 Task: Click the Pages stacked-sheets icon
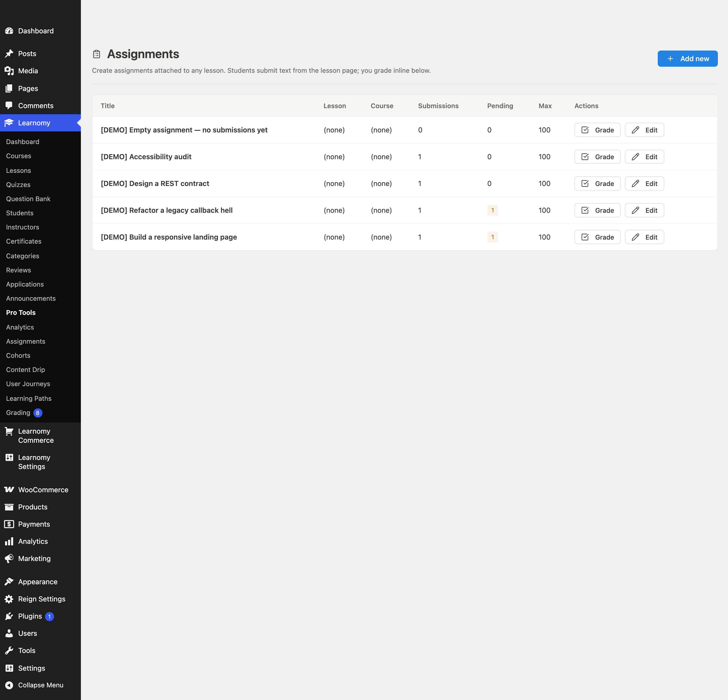pos(9,88)
